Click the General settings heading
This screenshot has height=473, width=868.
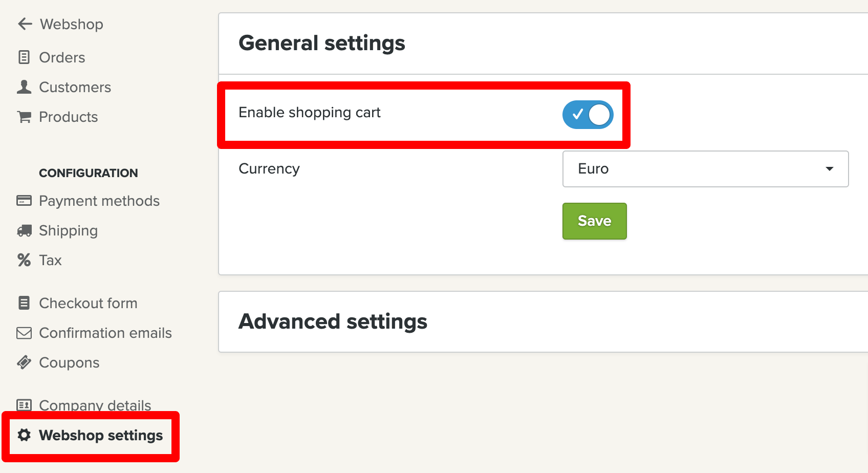pyautogui.click(x=321, y=43)
